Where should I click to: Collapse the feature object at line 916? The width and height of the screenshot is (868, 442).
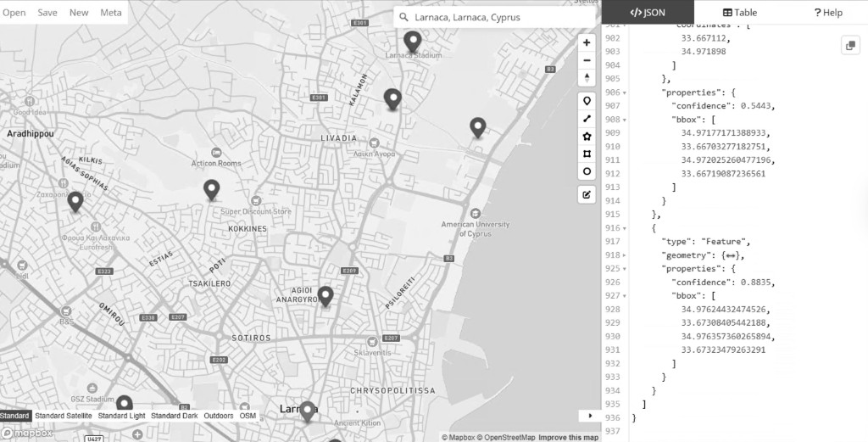coord(625,229)
